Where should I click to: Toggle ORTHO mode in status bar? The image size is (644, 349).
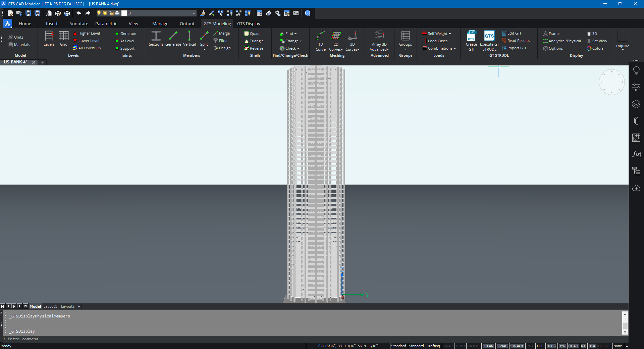pyautogui.click(x=473, y=346)
